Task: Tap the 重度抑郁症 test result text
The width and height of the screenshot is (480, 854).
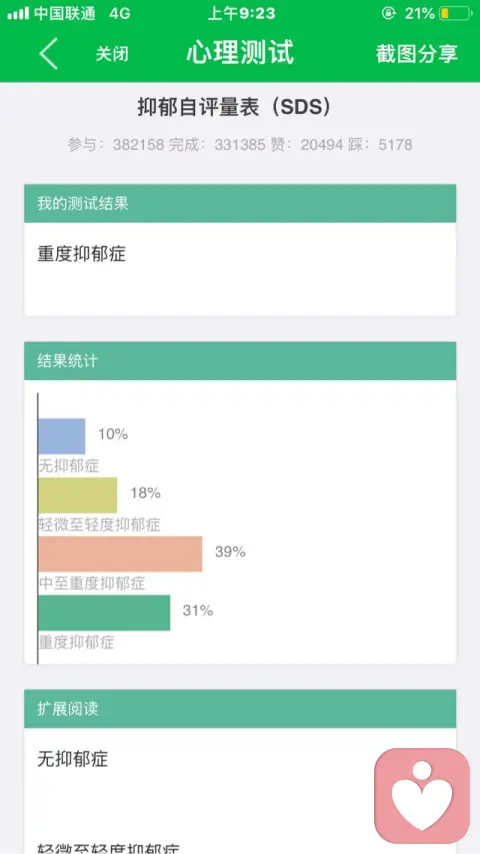Action: 82,254
